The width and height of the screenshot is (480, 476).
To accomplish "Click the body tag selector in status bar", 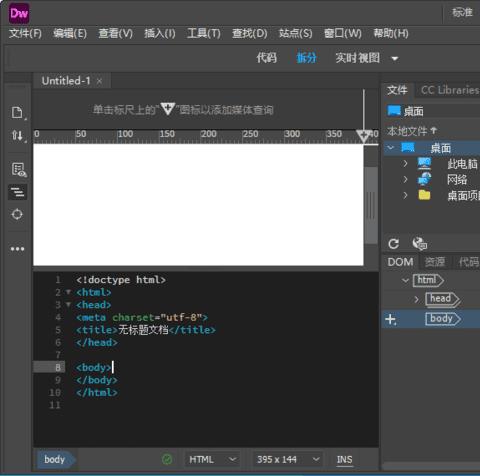I will pos(55,459).
